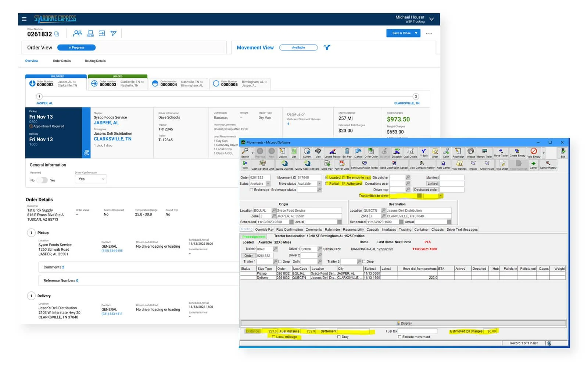
Task: Open the Driver Text Messages tab
Action: [x=462, y=230]
